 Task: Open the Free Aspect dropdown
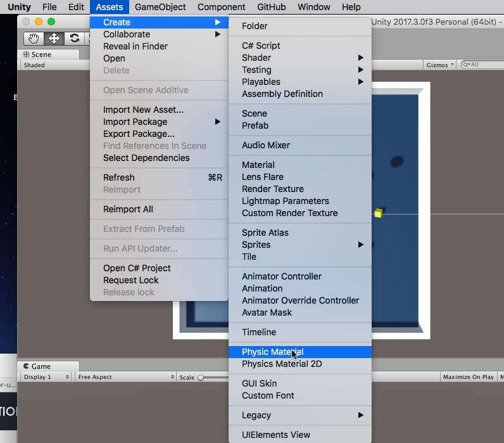(x=125, y=376)
